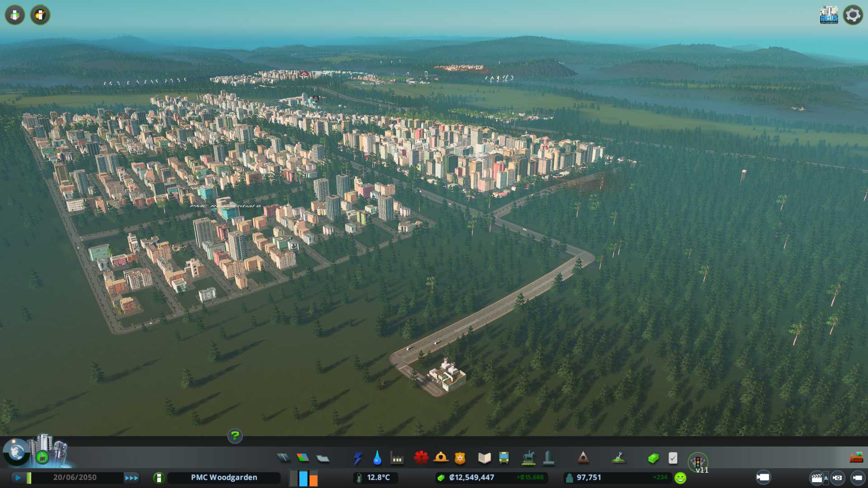Click the PMC Woodgarden city name
Viewport: 868px width, 488px height.
(224, 478)
